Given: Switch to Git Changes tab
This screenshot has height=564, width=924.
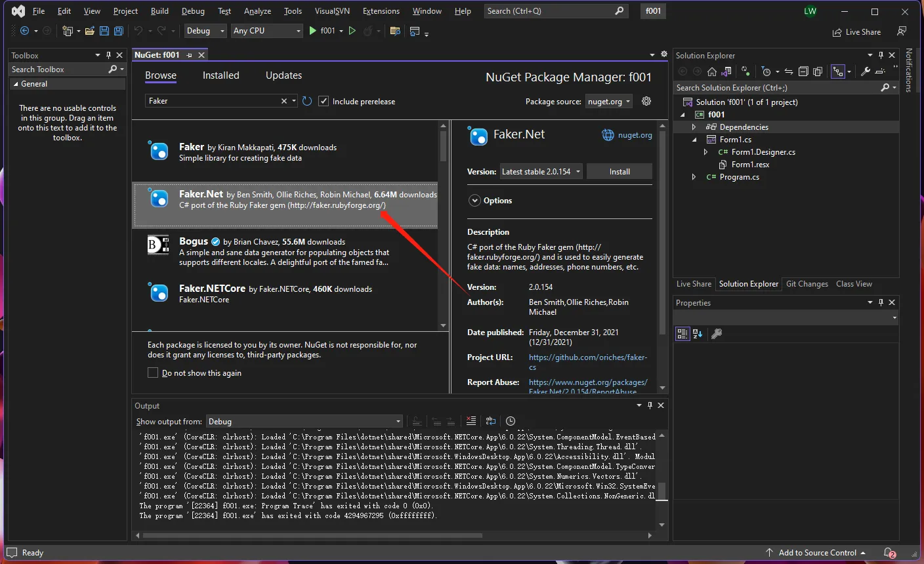Looking at the screenshot, I should [x=807, y=284].
